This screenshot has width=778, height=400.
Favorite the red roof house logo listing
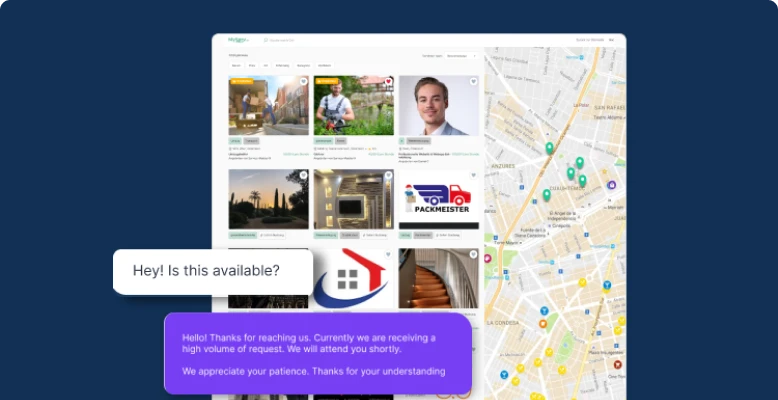[x=389, y=255]
